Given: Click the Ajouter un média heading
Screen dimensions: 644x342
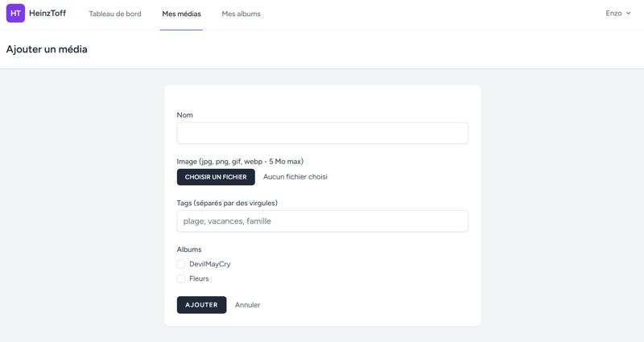Looking at the screenshot, I should point(47,49).
